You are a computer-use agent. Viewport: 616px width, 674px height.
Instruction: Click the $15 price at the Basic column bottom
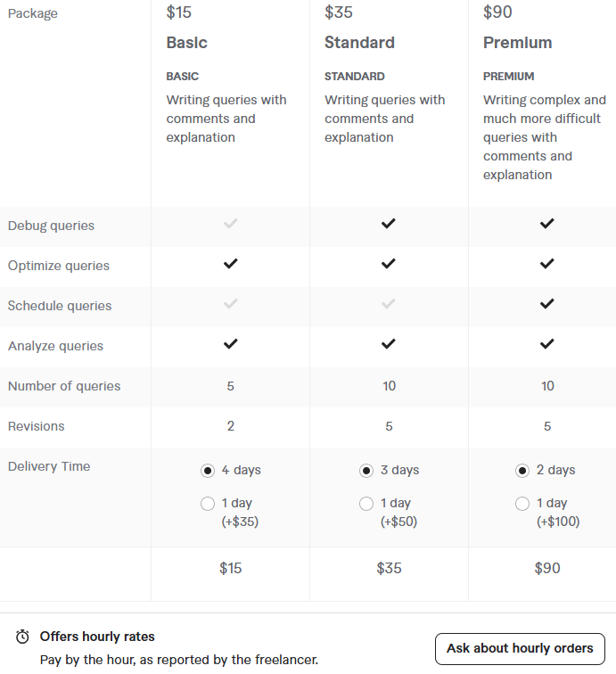(230, 568)
